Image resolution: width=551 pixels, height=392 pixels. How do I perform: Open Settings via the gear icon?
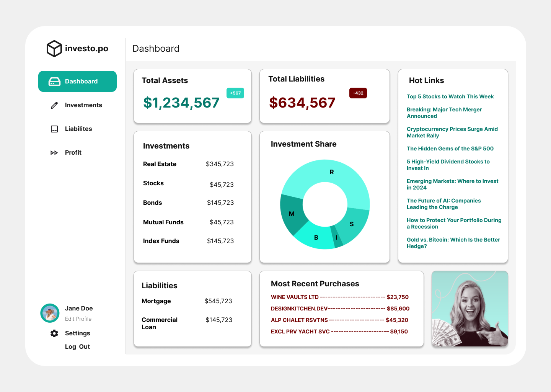tap(54, 333)
